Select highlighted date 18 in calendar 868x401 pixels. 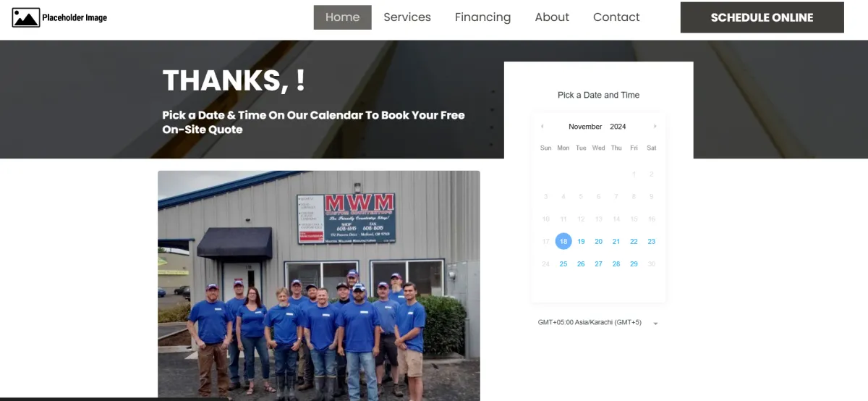coord(563,242)
